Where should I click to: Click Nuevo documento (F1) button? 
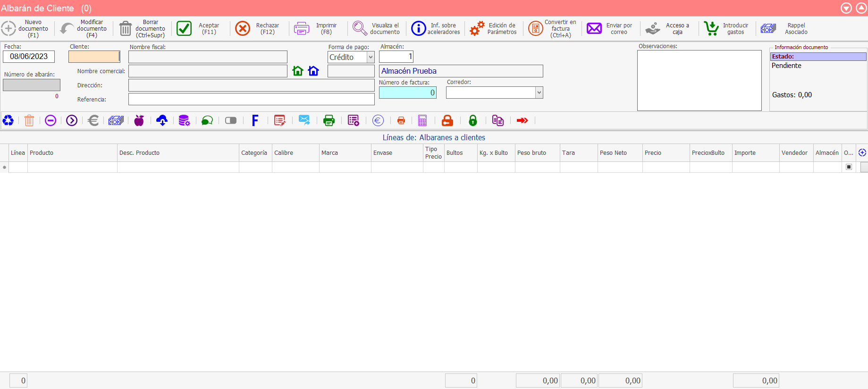coord(26,29)
